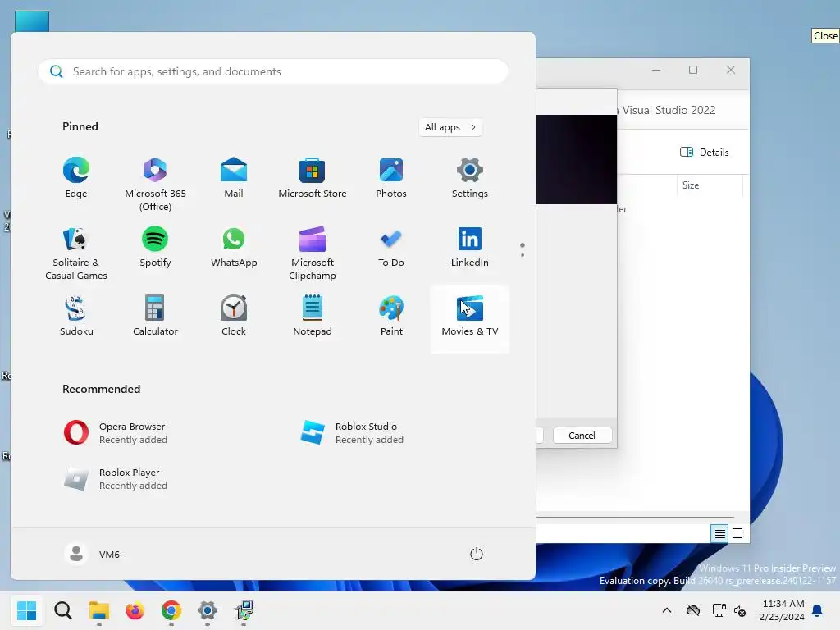Viewport: 840px width, 630px height.
Task: Click Cancel in the dialog behind
Action: 582,435
